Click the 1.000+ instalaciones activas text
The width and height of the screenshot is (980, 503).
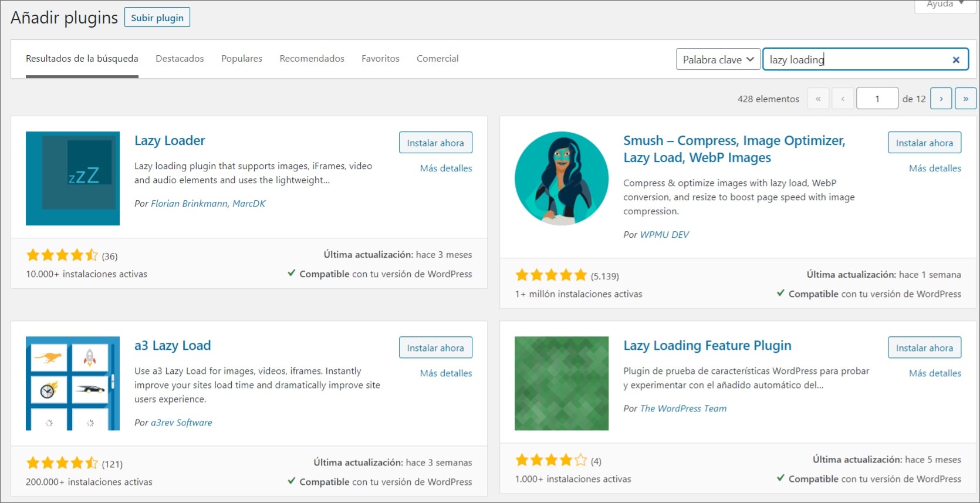[x=573, y=479]
